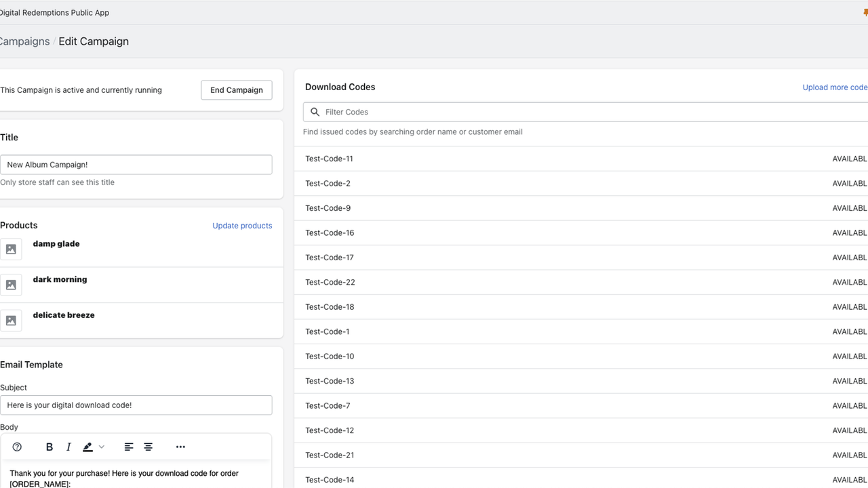End the active campaign
The width and height of the screenshot is (868, 488).
237,90
